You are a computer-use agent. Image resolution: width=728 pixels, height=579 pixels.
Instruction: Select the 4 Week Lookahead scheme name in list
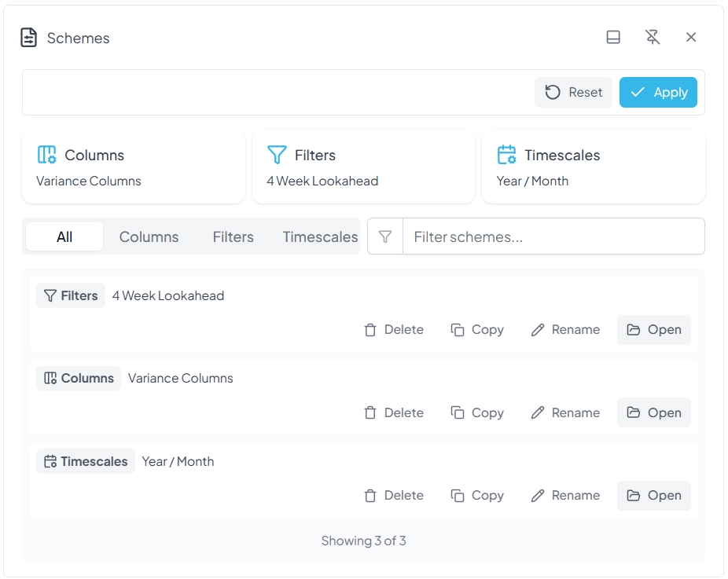click(x=168, y=295)
